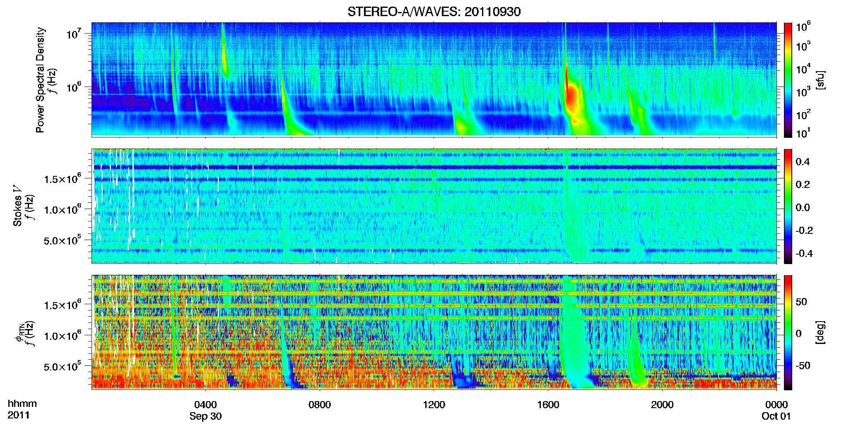Click the [sfu] colorbar unit label
Screen dimensions: 868x447
tap(820, 80)
